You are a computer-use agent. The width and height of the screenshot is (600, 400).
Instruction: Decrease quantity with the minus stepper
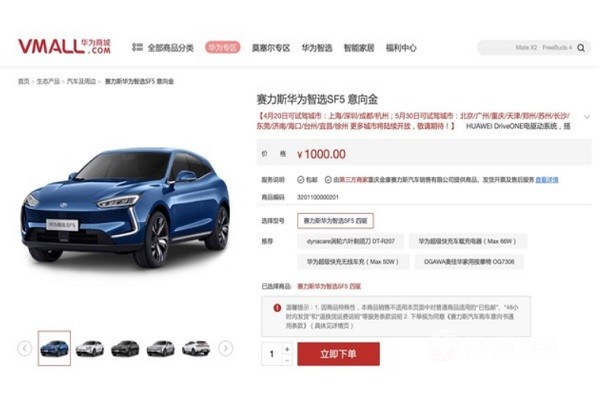(287, 360)
